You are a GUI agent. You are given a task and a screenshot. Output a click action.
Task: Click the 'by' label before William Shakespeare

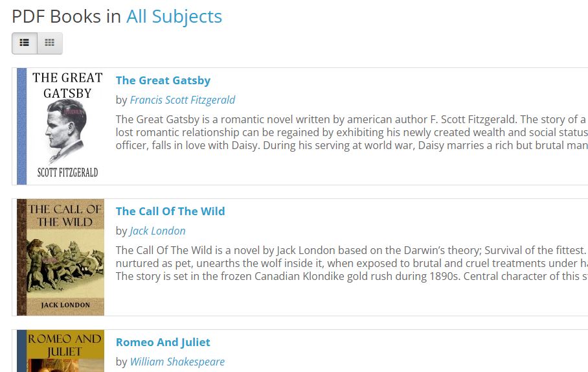click(x=122, y=362)
